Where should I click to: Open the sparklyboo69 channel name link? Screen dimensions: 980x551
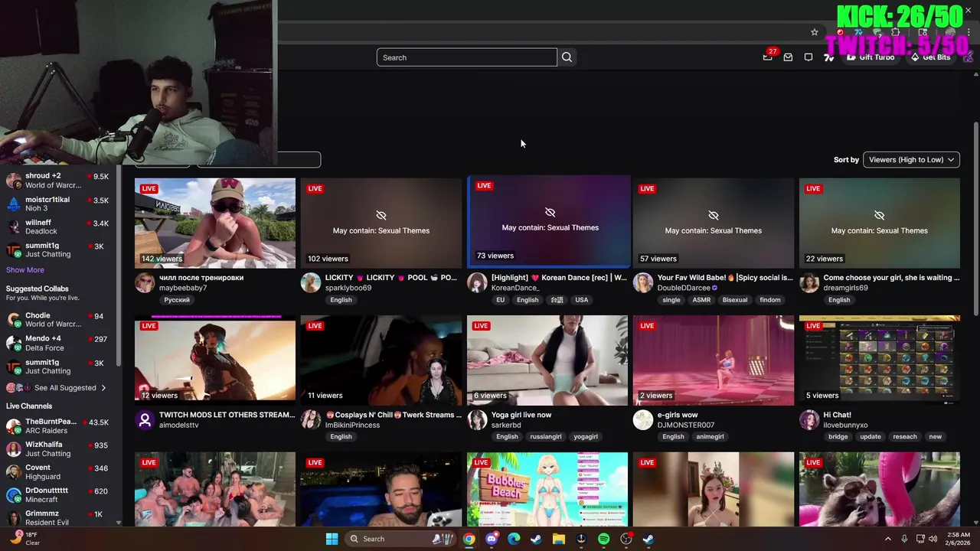click(x=348, y=289)
